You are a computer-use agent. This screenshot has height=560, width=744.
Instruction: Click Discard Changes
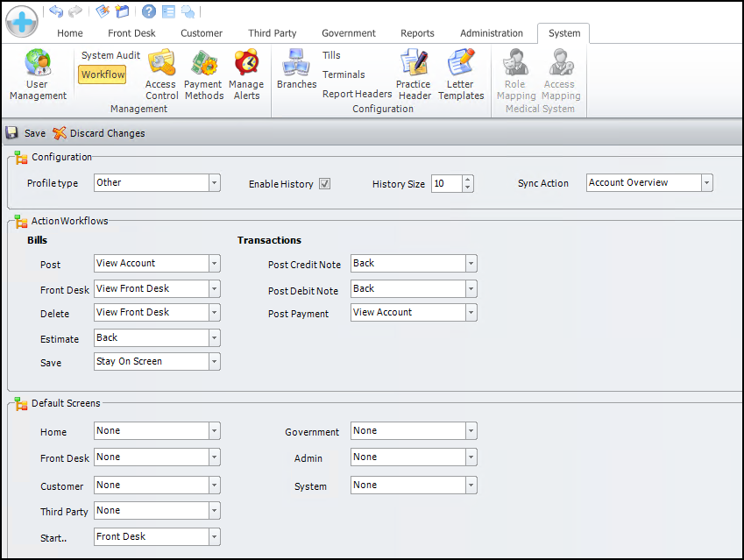click(x=99, y=133)
